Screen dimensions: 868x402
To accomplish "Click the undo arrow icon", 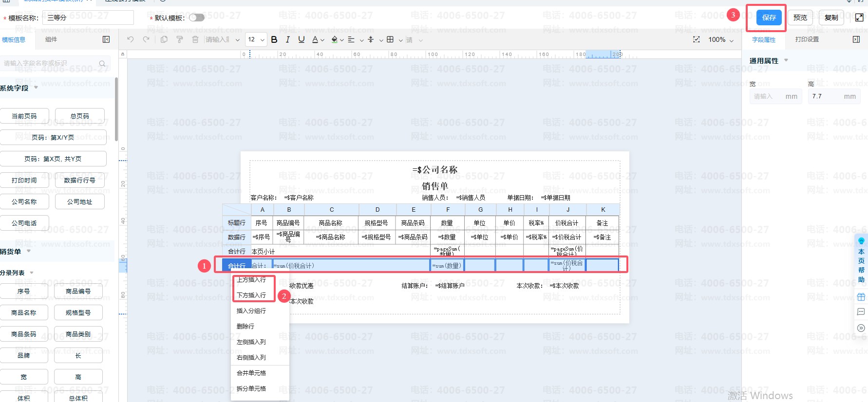I will (x=130, y=39).
